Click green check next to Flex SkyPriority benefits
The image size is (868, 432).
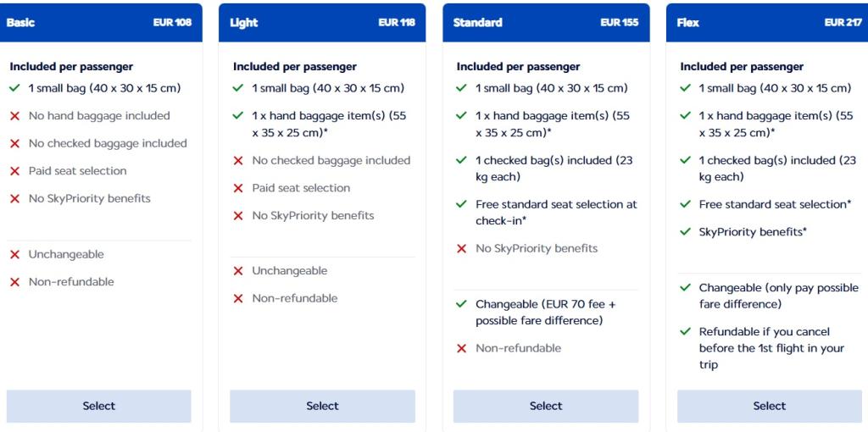point(686,232)
